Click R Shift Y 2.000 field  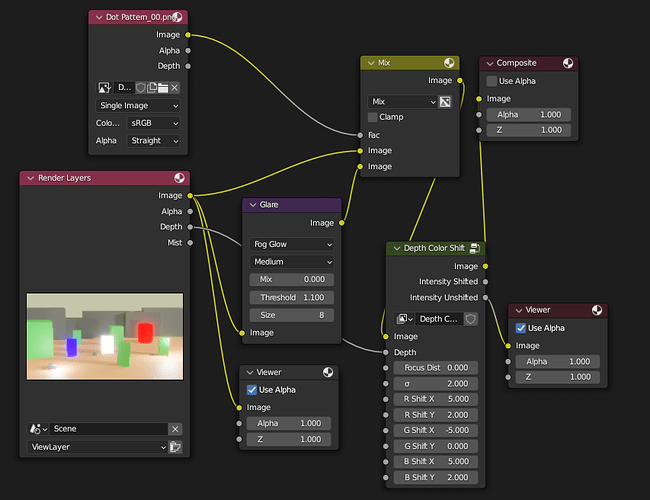pos(436,415)
